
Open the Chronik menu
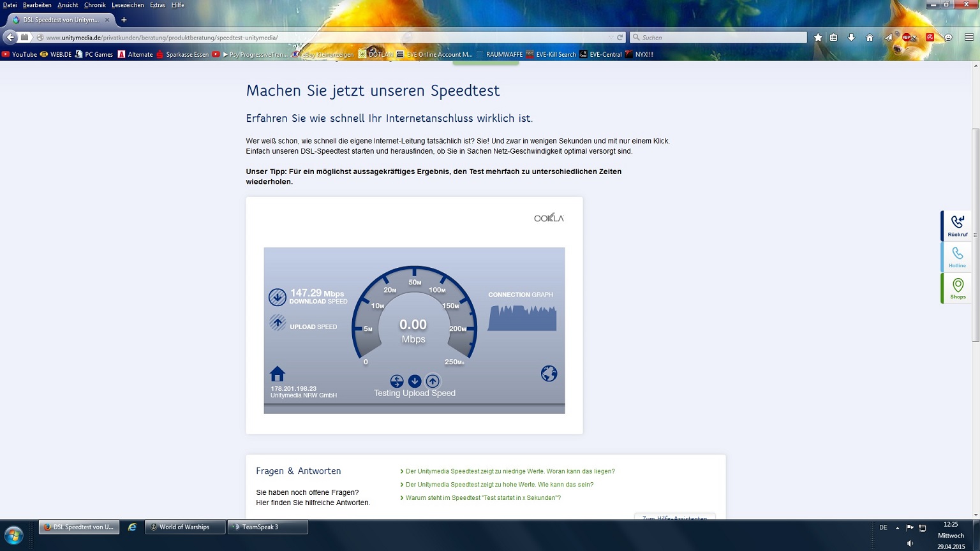94,5
